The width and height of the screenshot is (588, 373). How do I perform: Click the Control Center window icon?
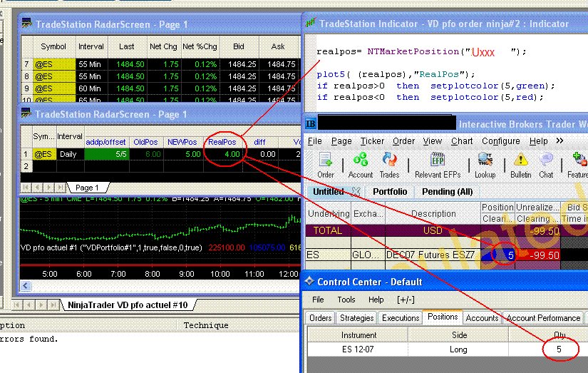point(309,281)
